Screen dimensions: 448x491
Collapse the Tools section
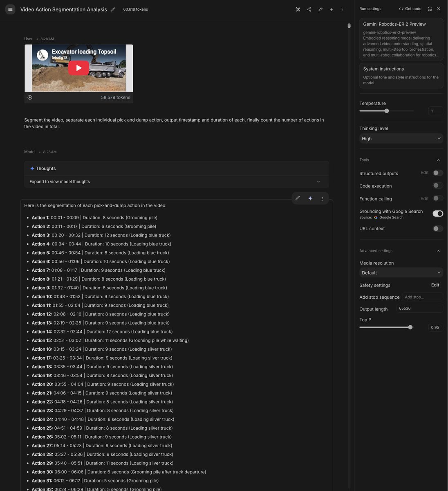(x=438, y=160)
